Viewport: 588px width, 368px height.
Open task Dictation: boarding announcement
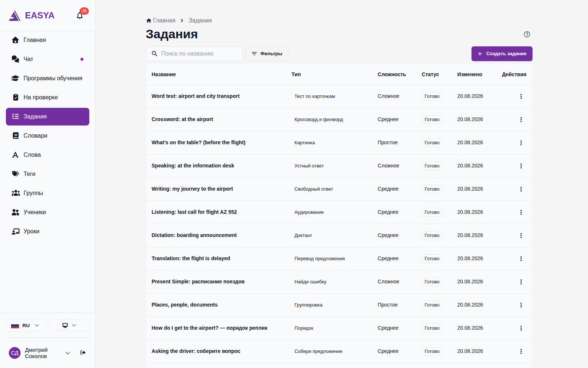pyautogui.click(x=194, y=235)
